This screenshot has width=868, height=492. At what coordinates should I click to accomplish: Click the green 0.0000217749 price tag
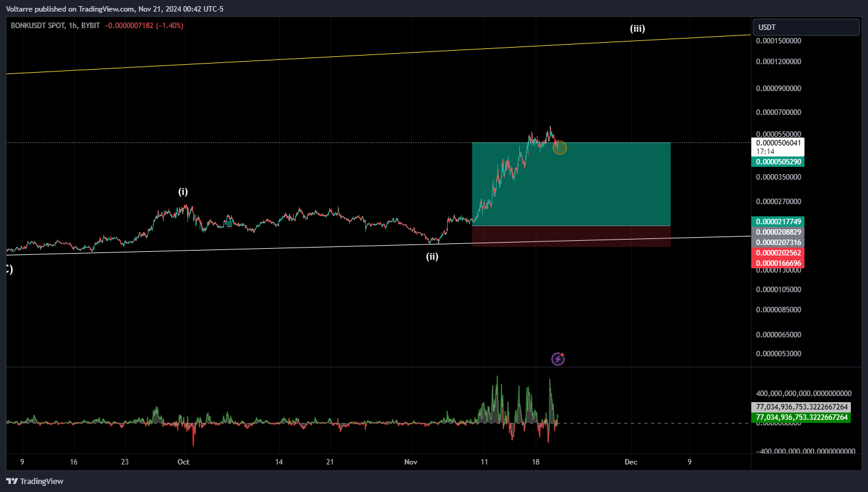click(x=778, y=221)
